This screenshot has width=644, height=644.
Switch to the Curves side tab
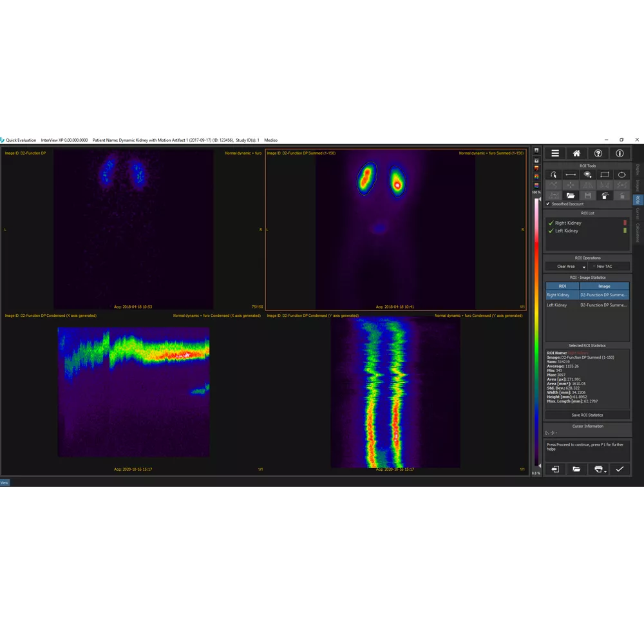point(638,214)
